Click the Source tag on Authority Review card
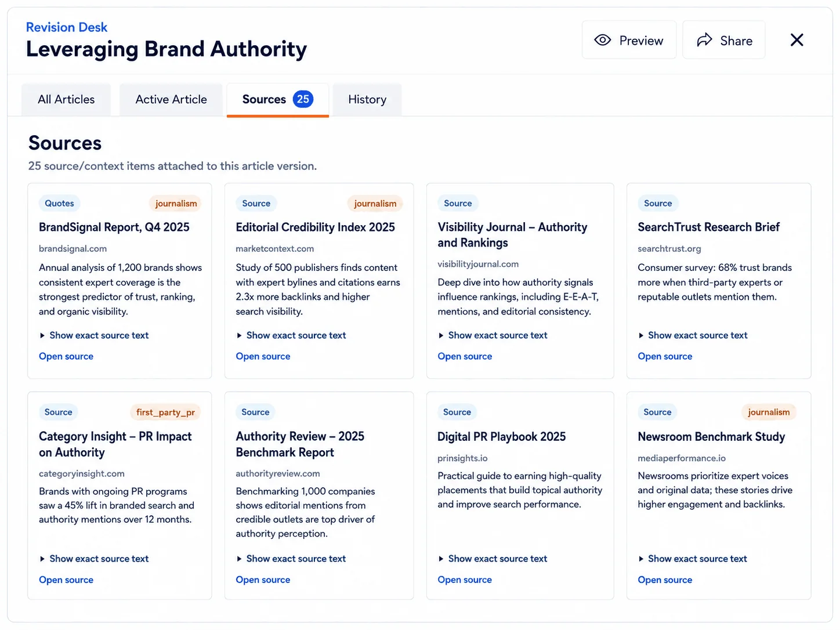Viewport: 840px width, 630px height. point(255,412)
